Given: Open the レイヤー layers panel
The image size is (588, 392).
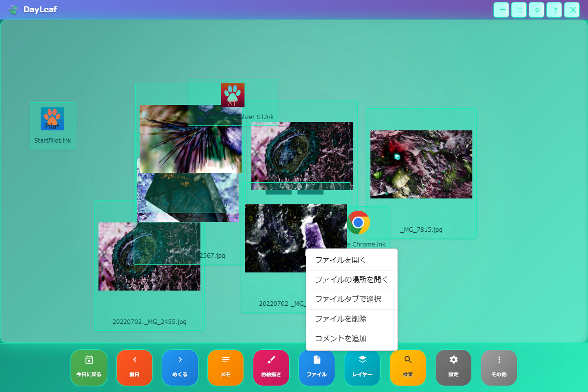Looking at the screenshot, I should click(362, 367).
